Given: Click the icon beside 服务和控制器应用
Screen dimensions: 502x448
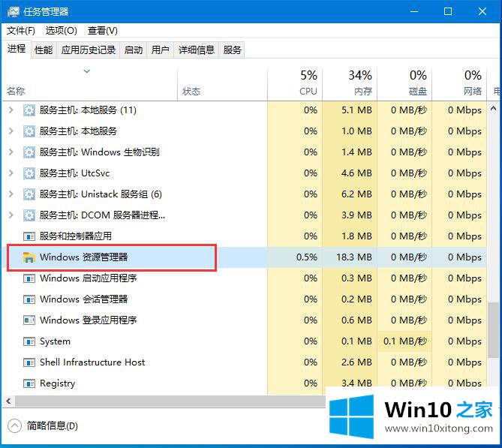Looking at the screenshot, I should (x=29, y=236).
